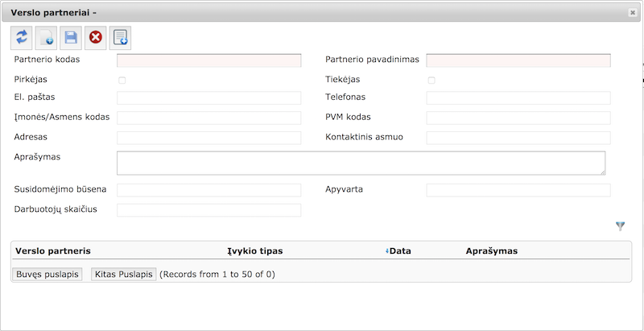Image resolution: width=644 pixels, height=331 pixels.
Task: Focus the Partnerio pavadinimas field
Action: coord(518,60)
